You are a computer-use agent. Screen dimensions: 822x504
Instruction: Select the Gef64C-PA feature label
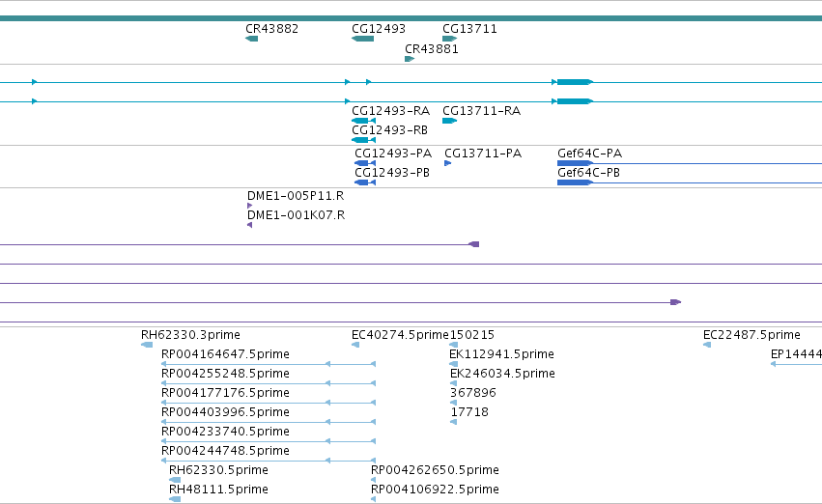(x=589, y=154)
